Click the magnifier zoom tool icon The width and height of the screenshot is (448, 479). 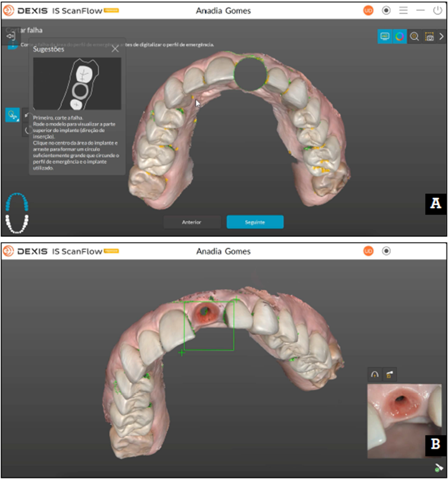tap(414, 36)
